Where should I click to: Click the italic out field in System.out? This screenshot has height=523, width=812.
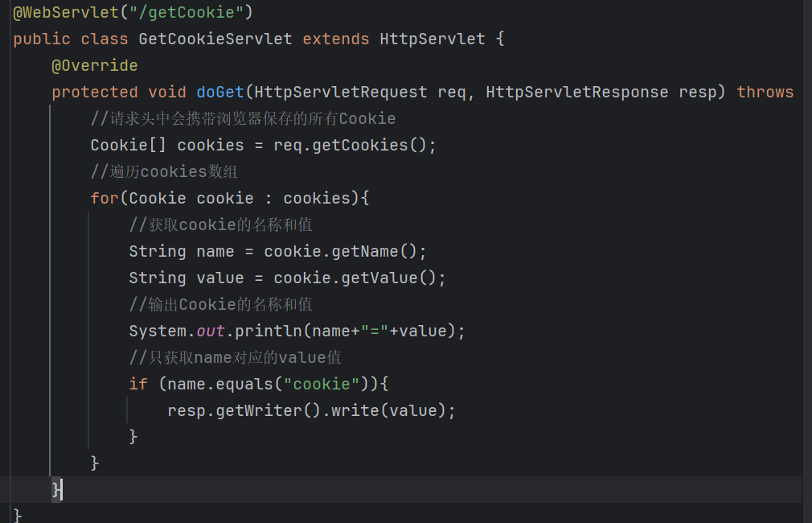[211, 332]
